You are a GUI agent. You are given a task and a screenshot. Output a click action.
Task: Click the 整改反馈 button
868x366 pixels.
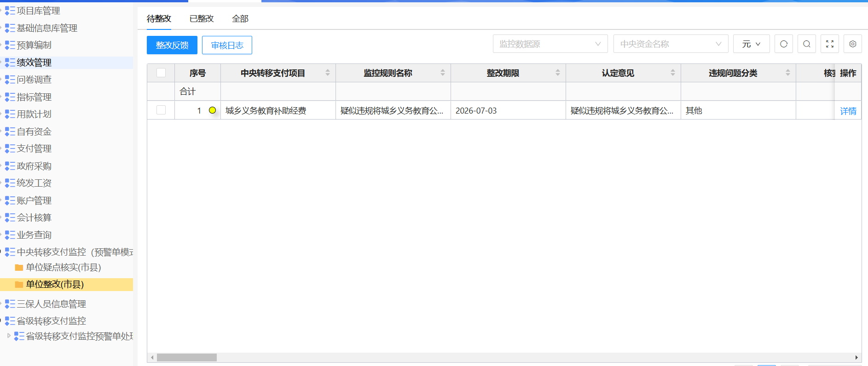(x=172, y=45)
